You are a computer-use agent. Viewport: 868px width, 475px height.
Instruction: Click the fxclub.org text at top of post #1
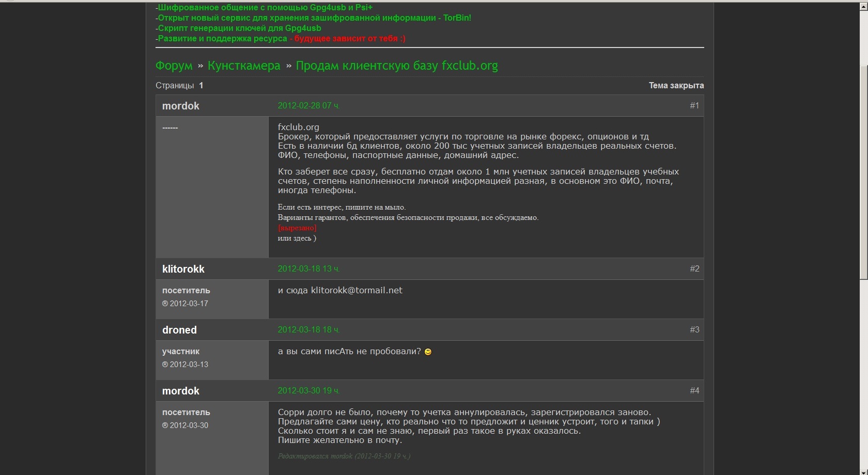pos(299,127)
